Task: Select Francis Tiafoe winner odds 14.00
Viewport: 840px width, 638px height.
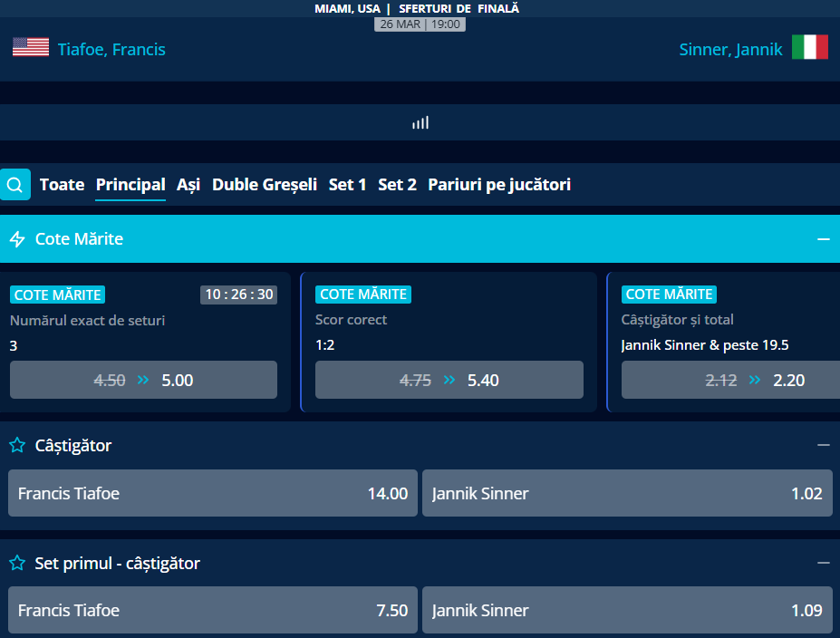Action: coord(213,494)
